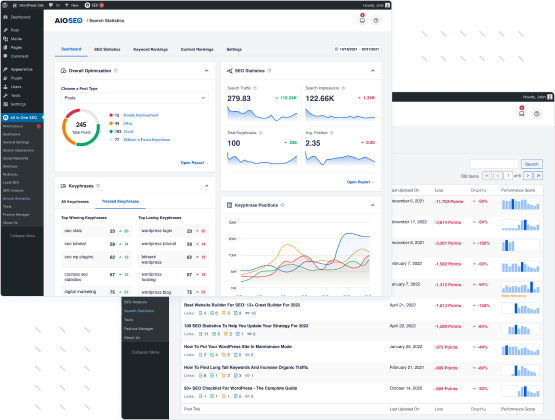555x420 pixels.
Task: Select the All Keyphrases tab
Action: click(x=75, y=202)
